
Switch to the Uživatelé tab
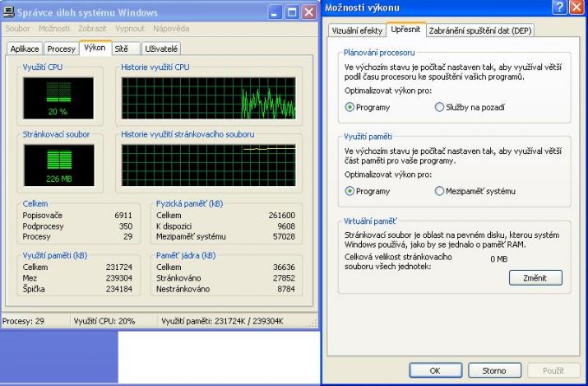[x=161, y=49]
